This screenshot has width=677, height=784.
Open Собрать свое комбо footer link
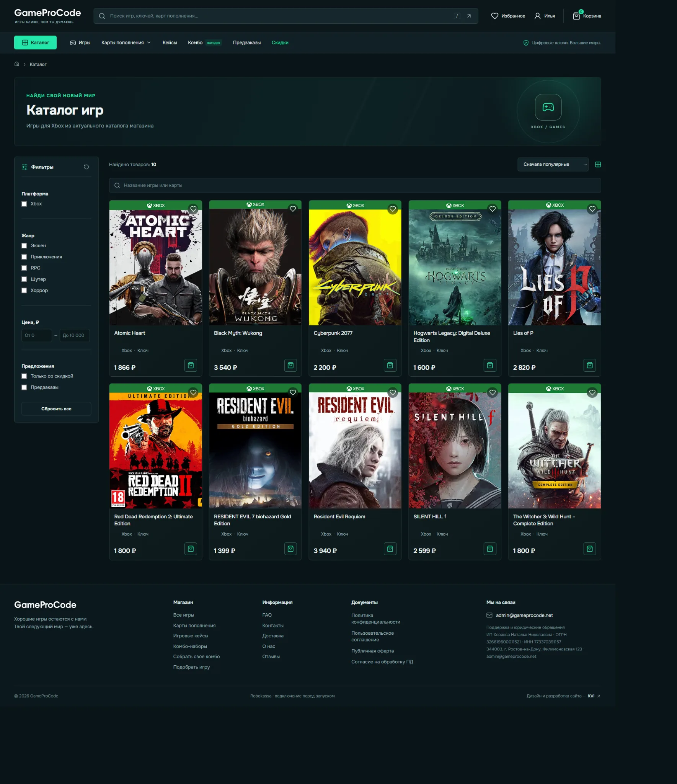196,657
